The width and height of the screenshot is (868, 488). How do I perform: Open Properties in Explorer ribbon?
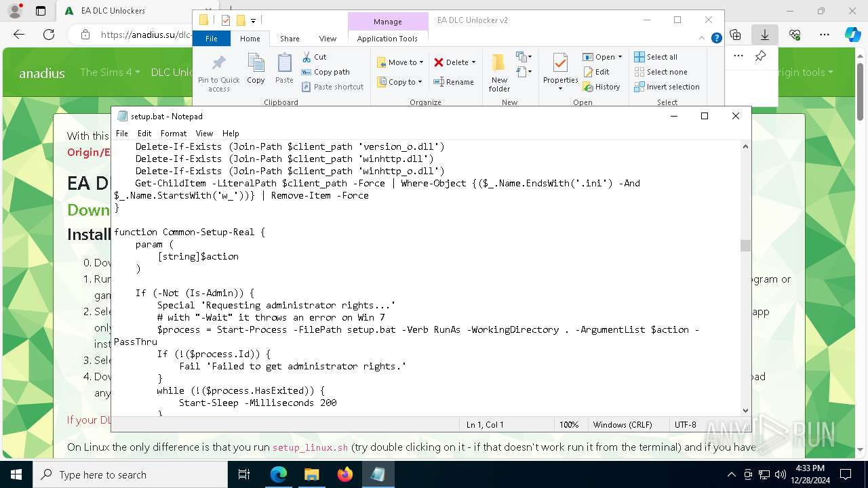pos(560,73)
